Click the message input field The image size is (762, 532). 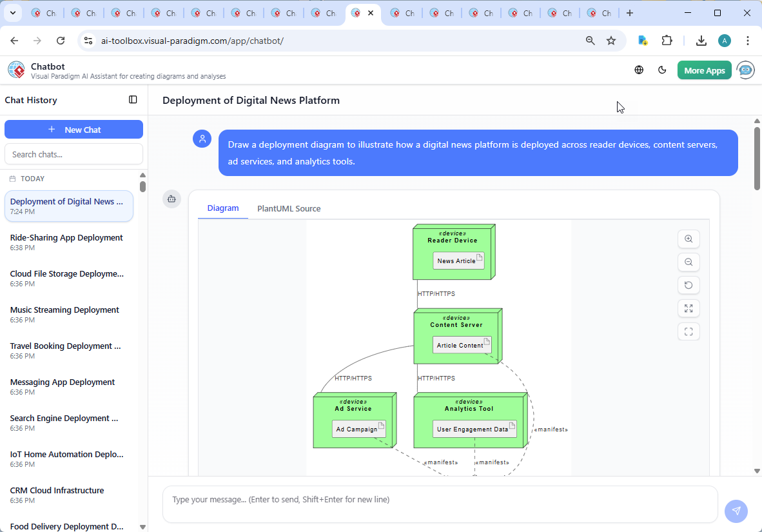[x=440, y=504]
